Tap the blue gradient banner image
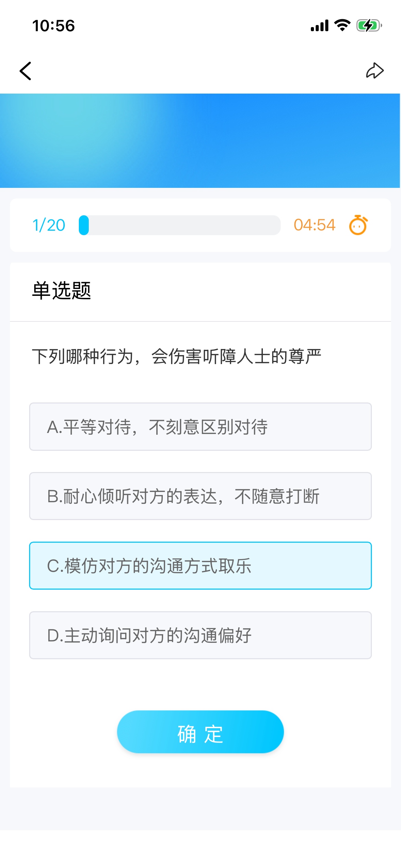The image size is (401, 868). coord(200,141)
